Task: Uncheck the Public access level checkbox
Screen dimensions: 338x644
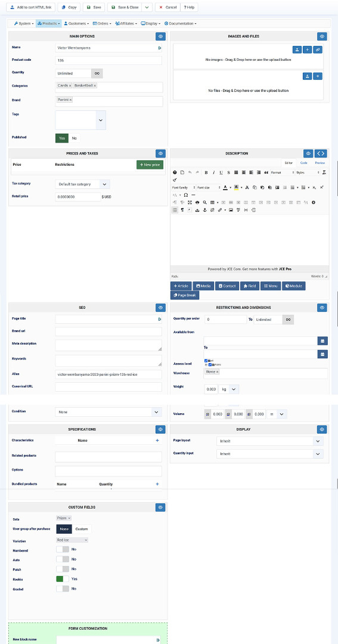Action: [210, 364]
